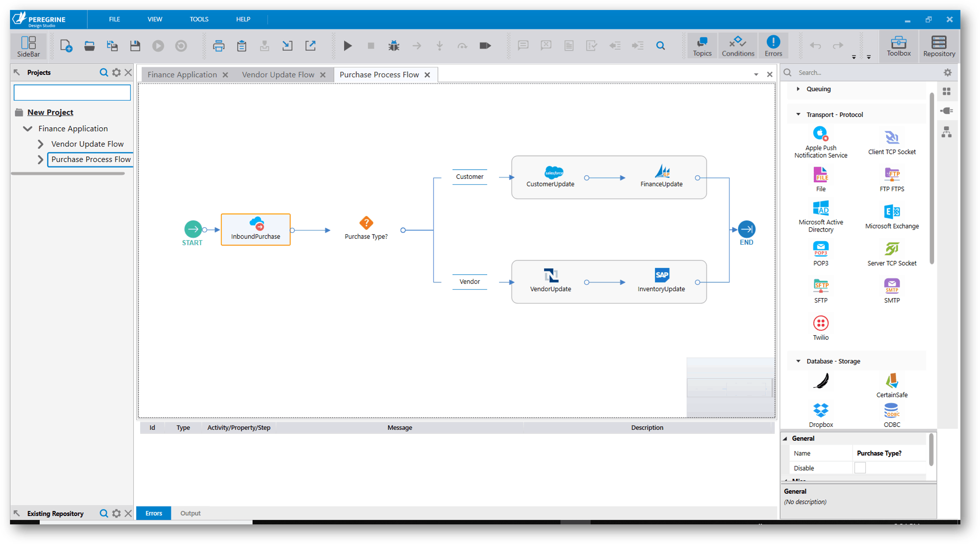Open the TOOLS menu
The height and width of the screenshot is (544, 980).
pyautogui.click(x=199, y=19)
